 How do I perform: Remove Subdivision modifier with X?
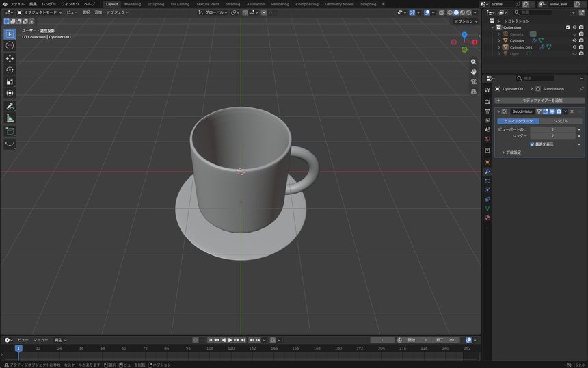[x=572, y=111]
